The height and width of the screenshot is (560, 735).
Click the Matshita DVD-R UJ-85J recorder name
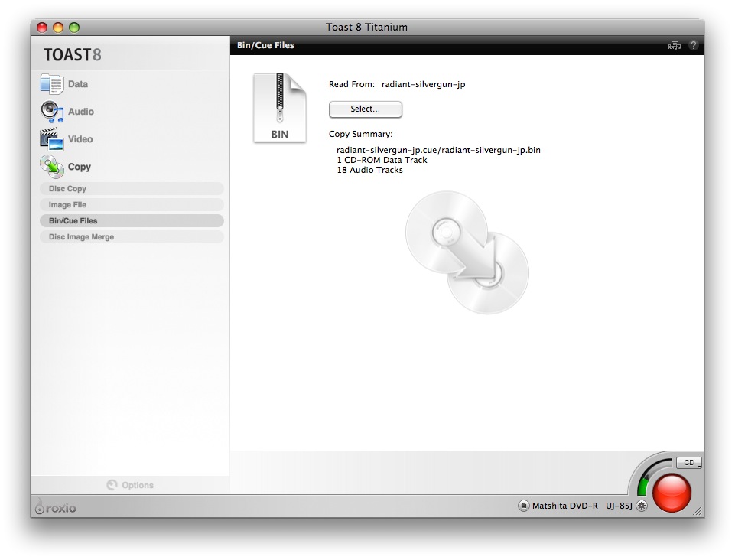point(582,506)
